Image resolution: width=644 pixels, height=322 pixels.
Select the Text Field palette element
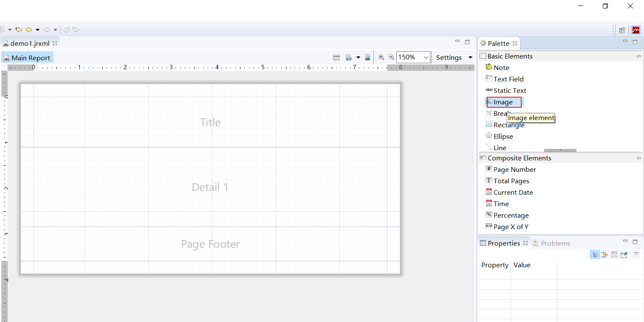505,79
